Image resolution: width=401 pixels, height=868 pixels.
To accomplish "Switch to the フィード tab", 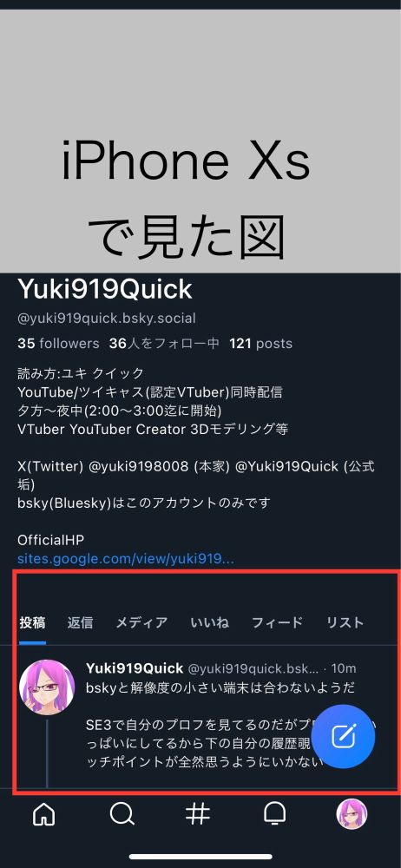I will tap(278, 622).
